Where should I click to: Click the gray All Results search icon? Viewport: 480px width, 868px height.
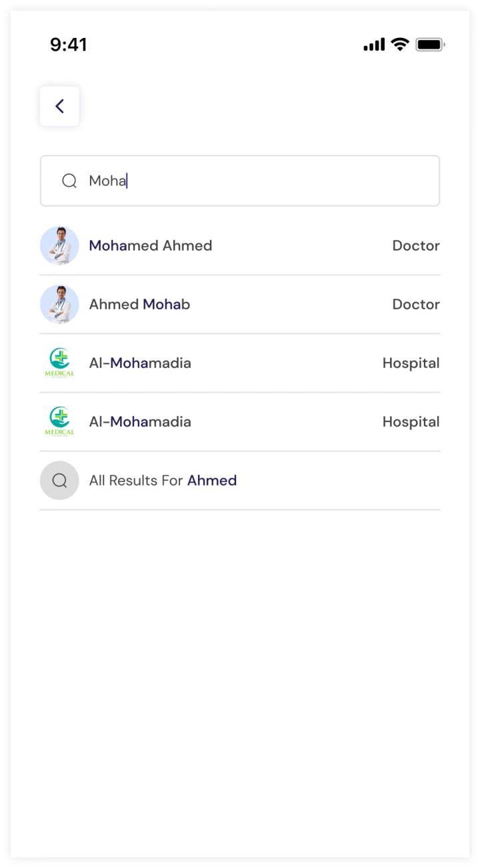coord(59,480)
